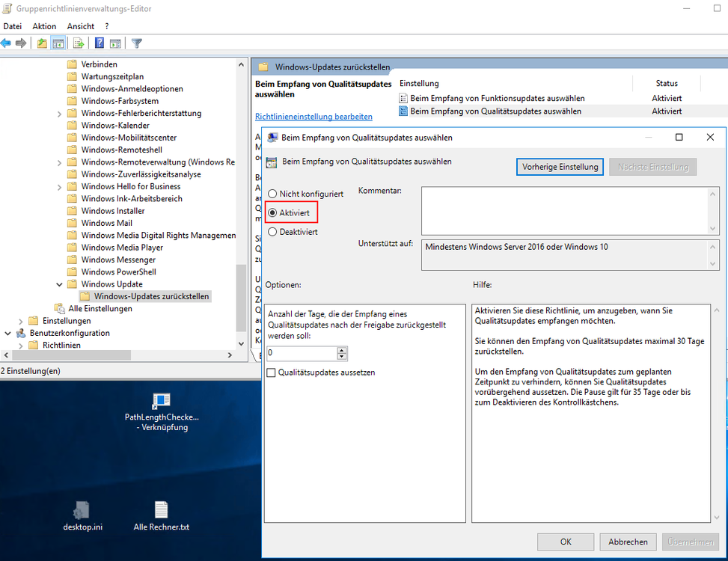728x561 pixels.
Task: Click the up one level folder icon
Action: point(42,43)
